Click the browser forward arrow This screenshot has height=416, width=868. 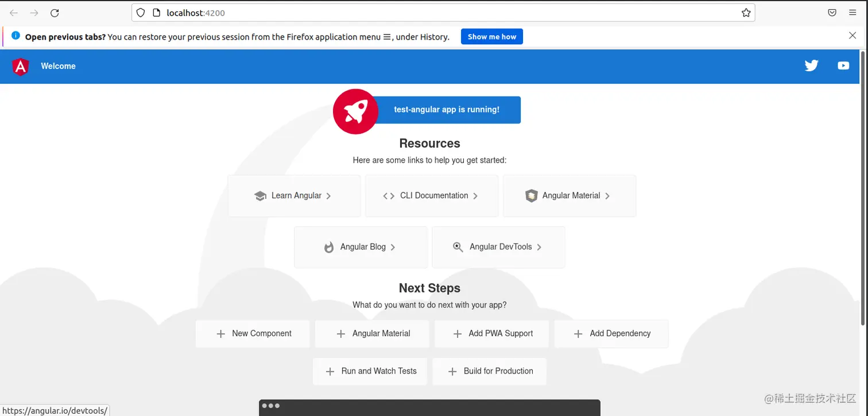(x=34, y=13)
